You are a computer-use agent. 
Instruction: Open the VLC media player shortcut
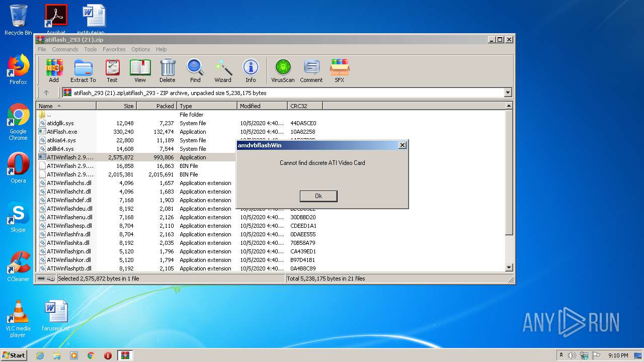[x=18, y=319]
